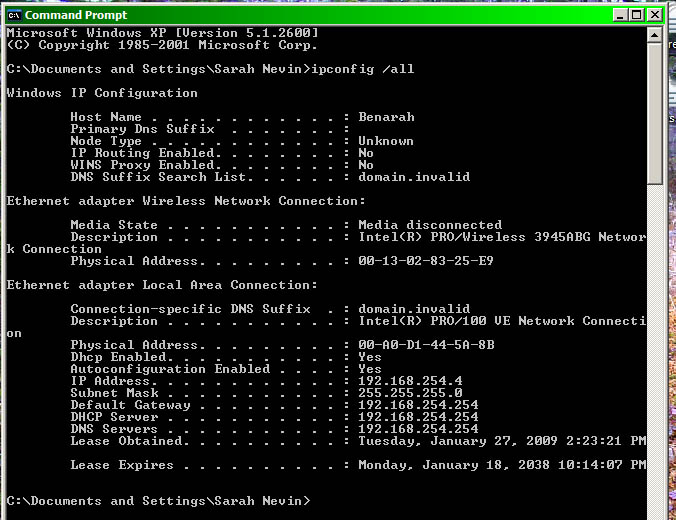
Task: Click the Host Name value Benarah
Action: (386, 117)
